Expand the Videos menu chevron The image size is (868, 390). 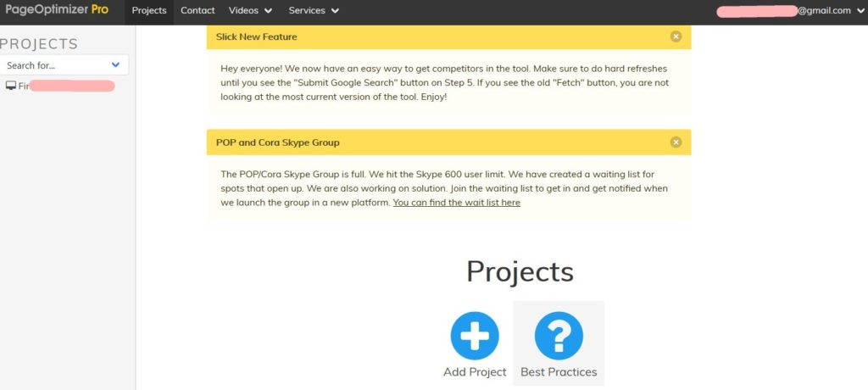tap(268, 10)
